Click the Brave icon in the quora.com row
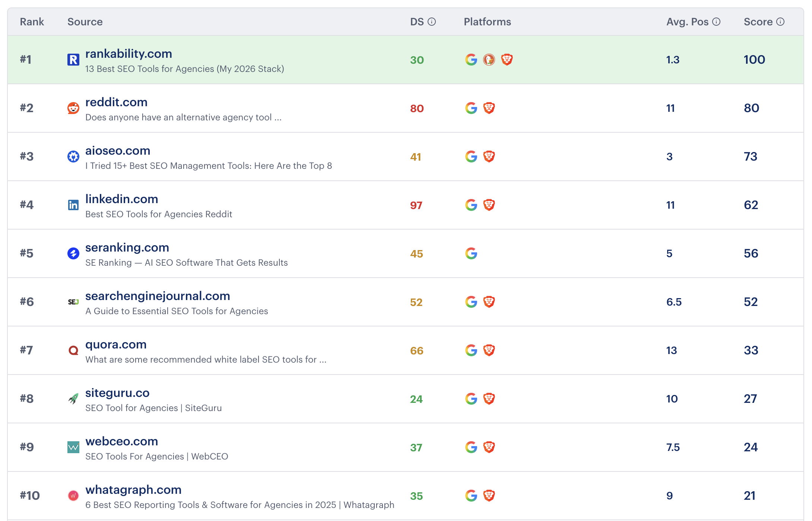This screenshot has width=812, height=521. (489, 350)
